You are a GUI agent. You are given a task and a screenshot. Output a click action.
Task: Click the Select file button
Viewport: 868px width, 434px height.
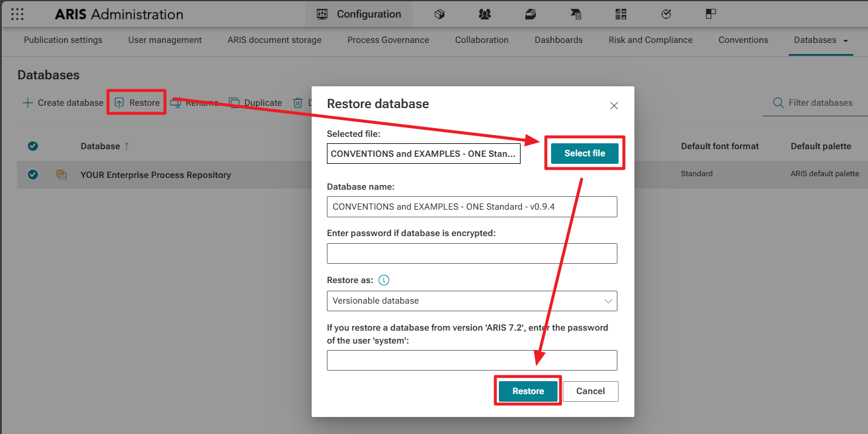(585, 153)
